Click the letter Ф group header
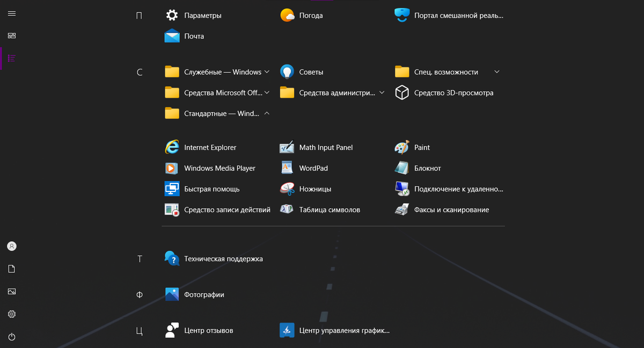This screenshot has height=348, width=644. [140, 294]
